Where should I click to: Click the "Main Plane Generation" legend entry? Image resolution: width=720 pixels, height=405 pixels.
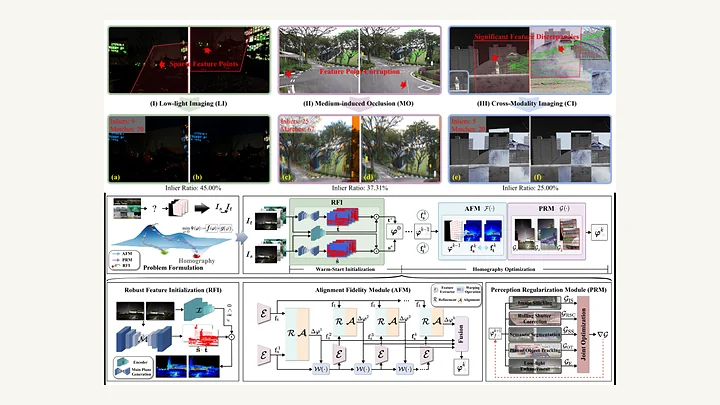pos(133,371)
